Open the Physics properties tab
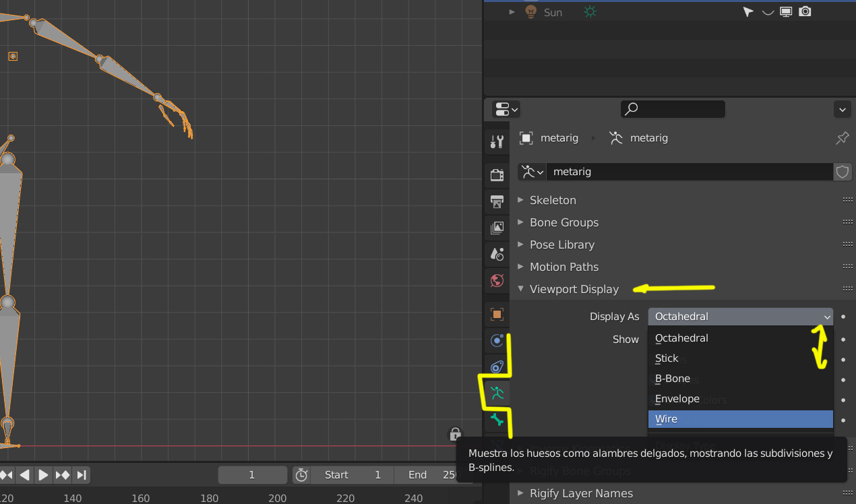This screenshot has width=856, height=504. click(497, 340)
